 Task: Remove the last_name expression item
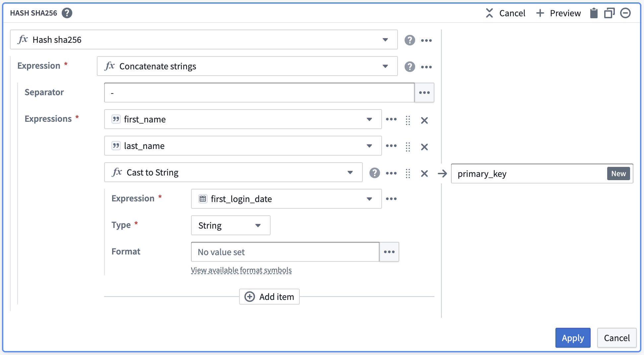tap(424, 147)
